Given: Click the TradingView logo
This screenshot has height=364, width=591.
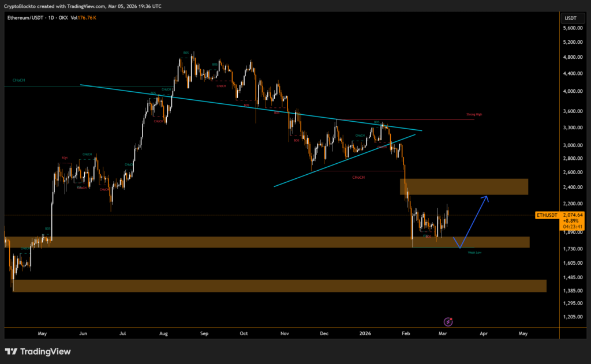Looking at the screenshot, I should (x=38, y=351).
